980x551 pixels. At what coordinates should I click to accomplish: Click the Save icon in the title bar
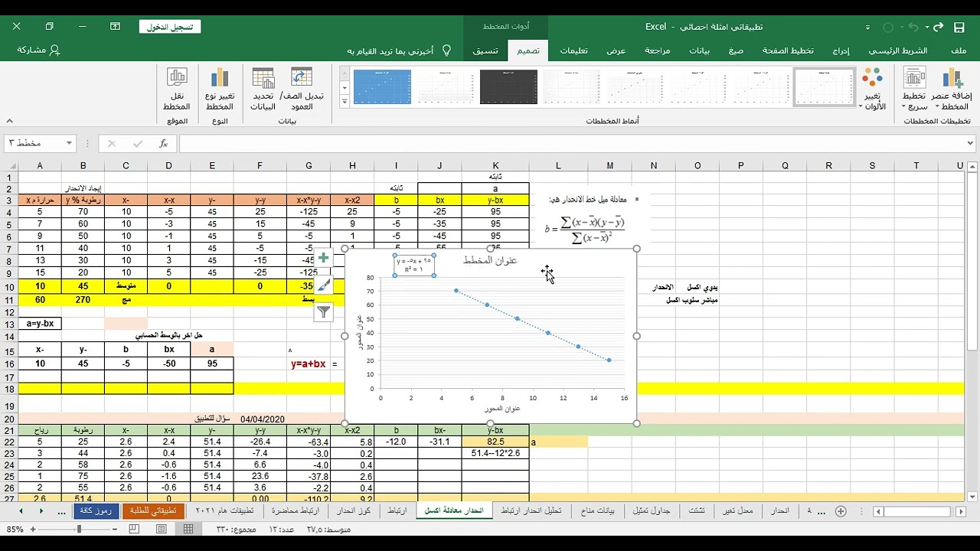[x=959, y=27]
